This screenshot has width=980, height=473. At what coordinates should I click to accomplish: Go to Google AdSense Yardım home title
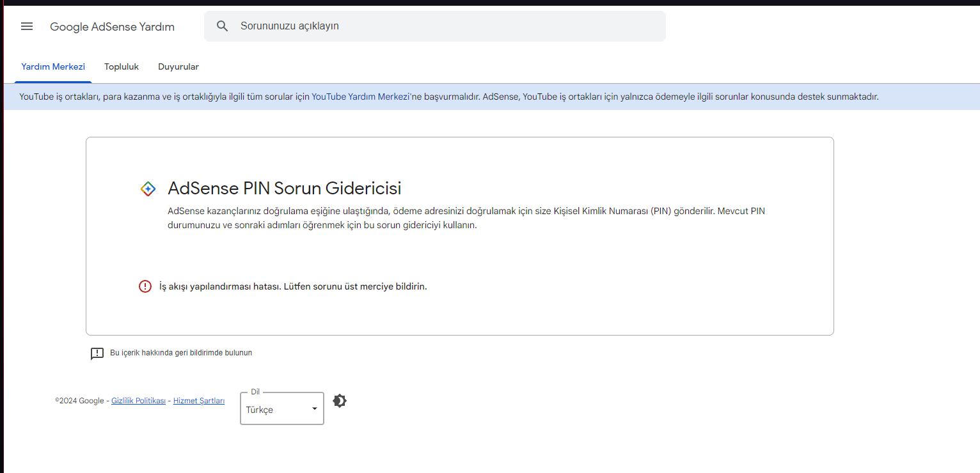112,27
